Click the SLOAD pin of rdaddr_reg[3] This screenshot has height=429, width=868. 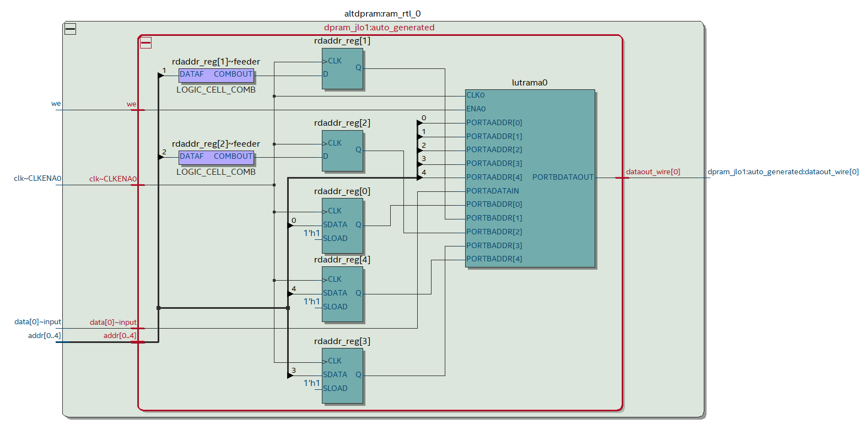pos(335,388)
